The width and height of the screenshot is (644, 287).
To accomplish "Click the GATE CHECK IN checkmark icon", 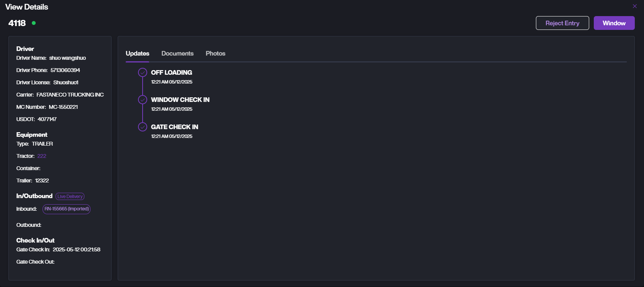I will [x=143, y=127].
